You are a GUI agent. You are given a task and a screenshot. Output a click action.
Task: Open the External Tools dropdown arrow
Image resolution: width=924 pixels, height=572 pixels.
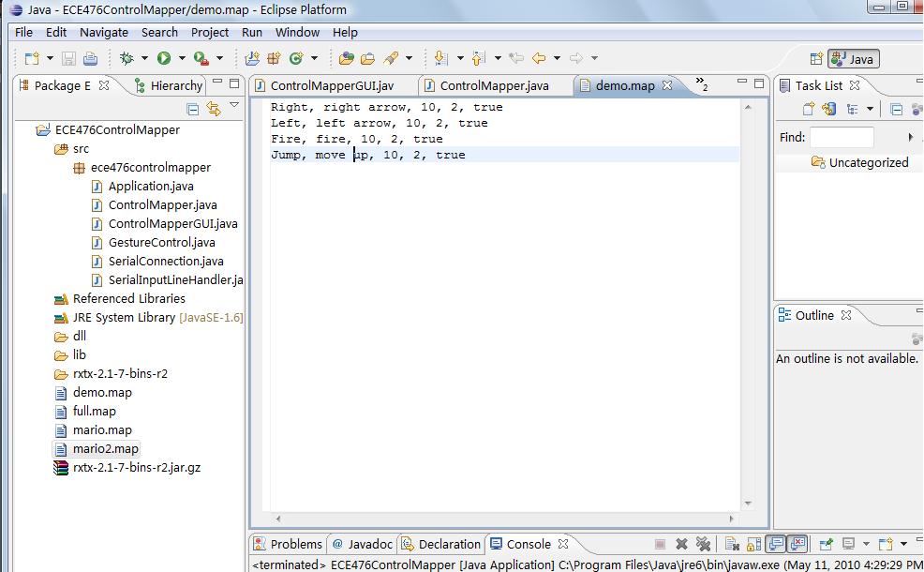(x=219, y=58)
